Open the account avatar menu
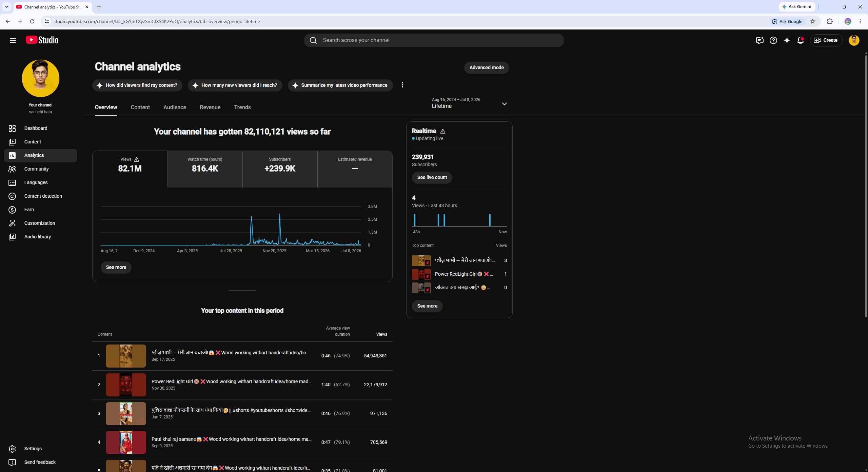868x472 pixels. pos(854,40)
